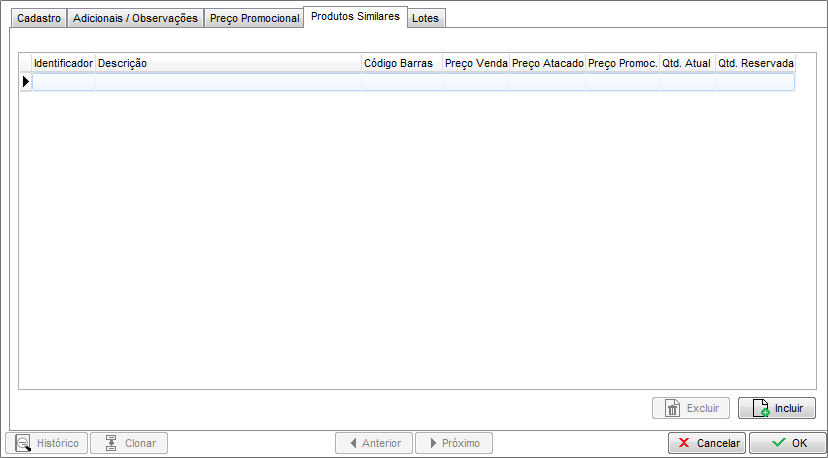Click the Identificador column header
This screenshot has height=458, width=828.
63,63
